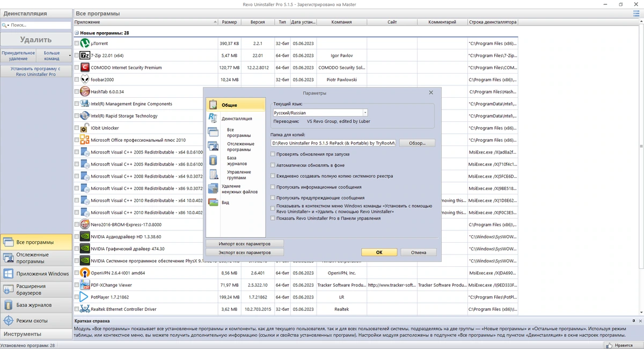Click the IObit Unlocker padlock icon

click(85, 128)
